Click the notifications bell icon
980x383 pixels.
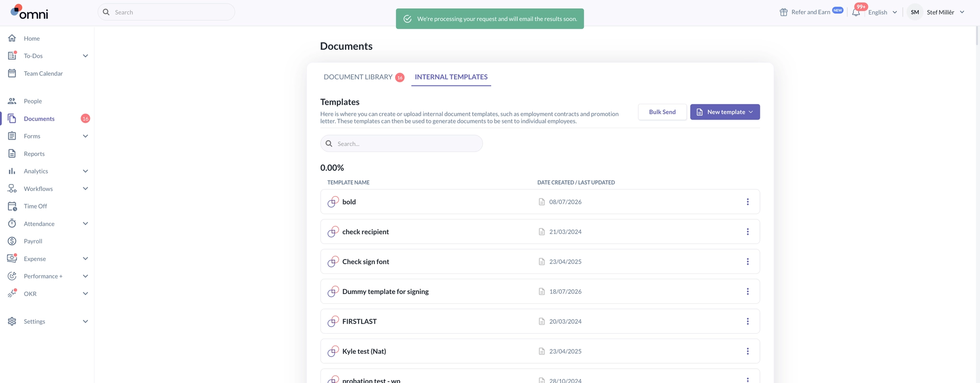point(856,12)
